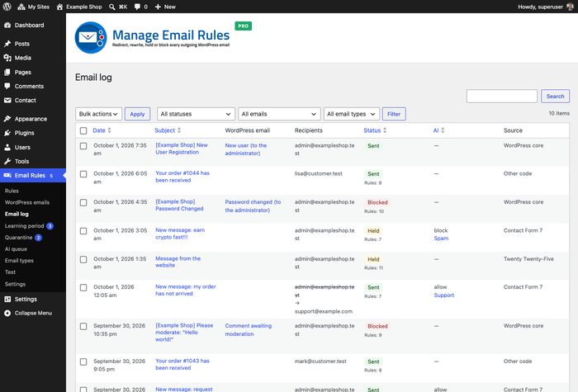The height and width of the screenshot is (392, 578).
Task: Click the Search button
Action: tap(555, 97)
